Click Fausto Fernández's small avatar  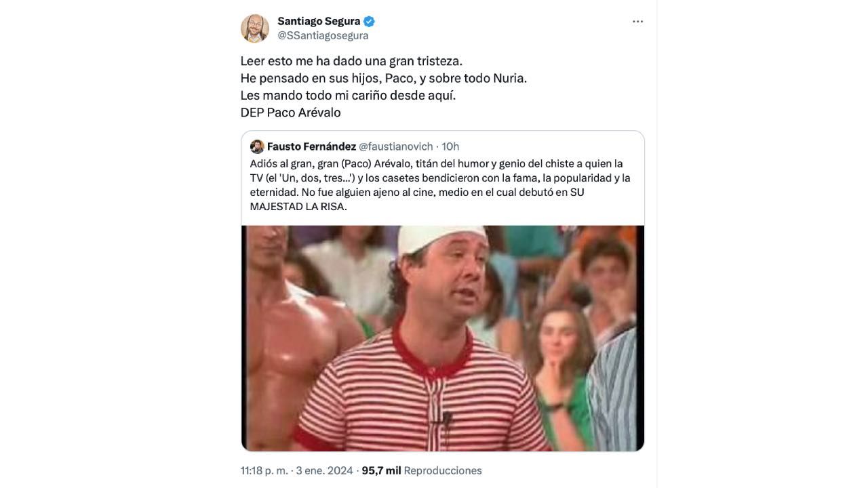click(x=257, y=146)
